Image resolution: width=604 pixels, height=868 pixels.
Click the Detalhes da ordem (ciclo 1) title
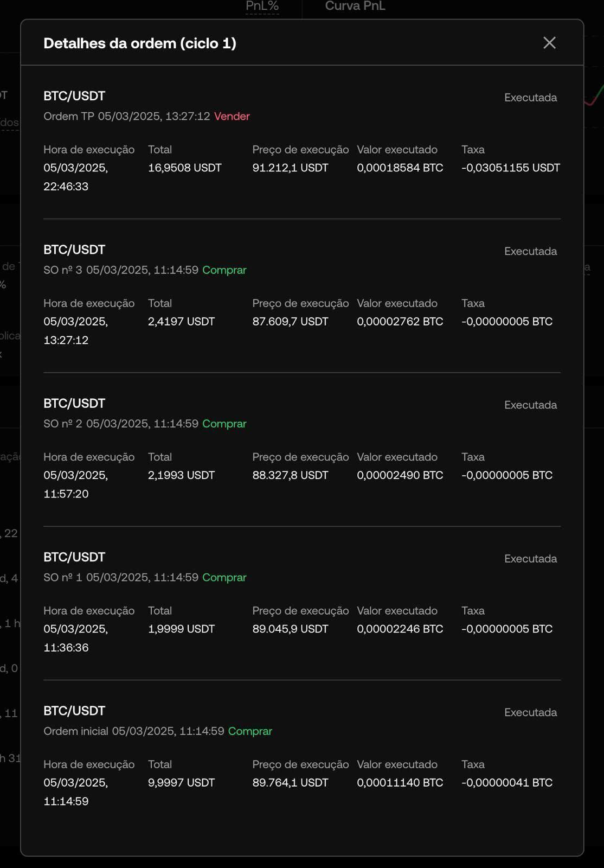pos(140,43)
